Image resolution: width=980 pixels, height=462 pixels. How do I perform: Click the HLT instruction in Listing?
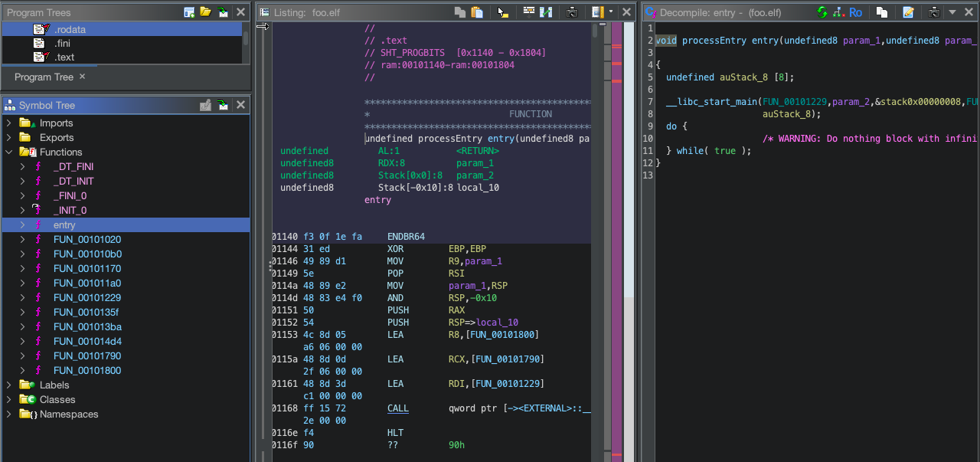(x=395, y=433)
